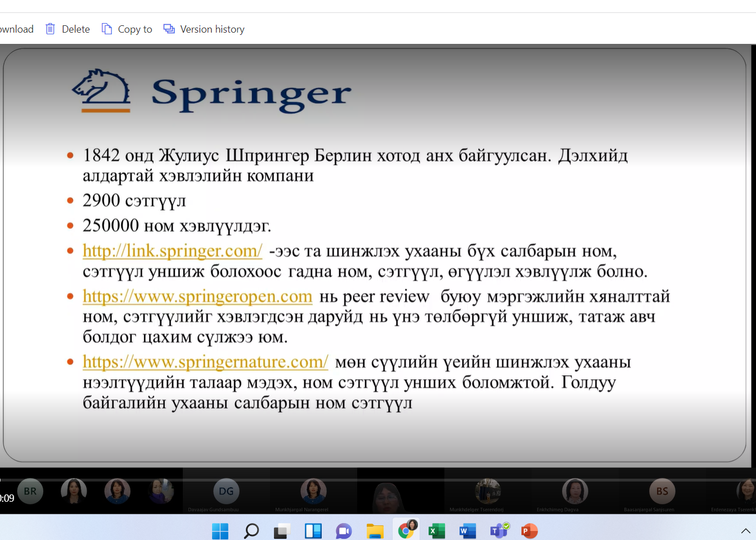Open the www.springernature.com hyperlink

(x=205, y=362)
